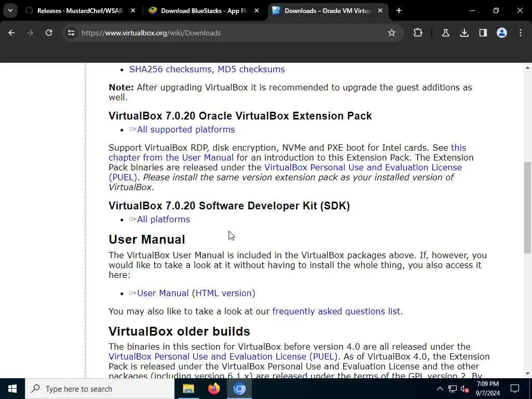Click the scrollbar up arrow
This screenshot has height=399, width=532.
[x=527, y=68]
